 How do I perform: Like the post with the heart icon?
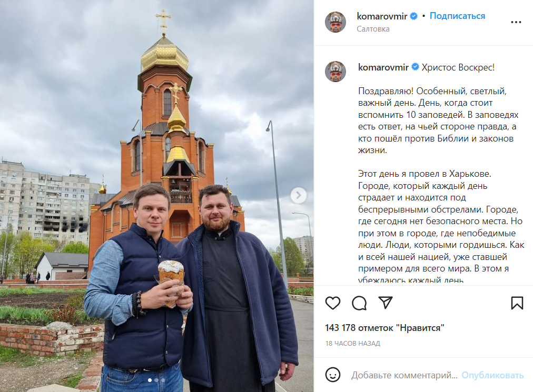[x=333, y=303]
